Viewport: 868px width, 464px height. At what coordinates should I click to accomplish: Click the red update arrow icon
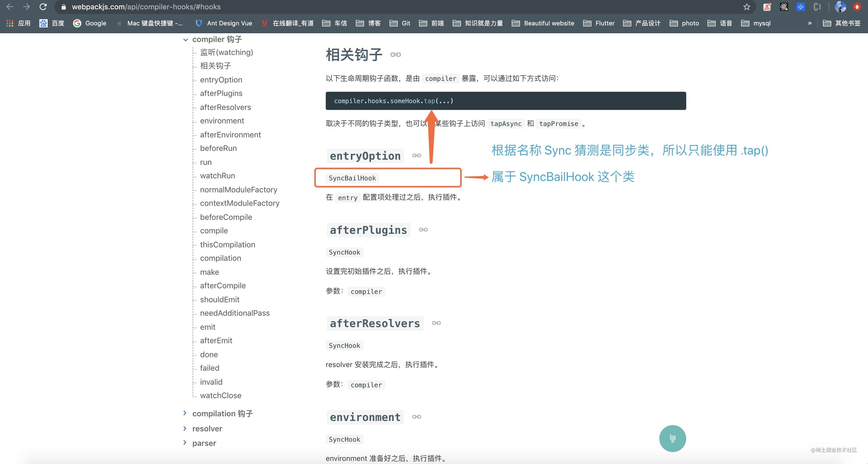pos(857,7)
